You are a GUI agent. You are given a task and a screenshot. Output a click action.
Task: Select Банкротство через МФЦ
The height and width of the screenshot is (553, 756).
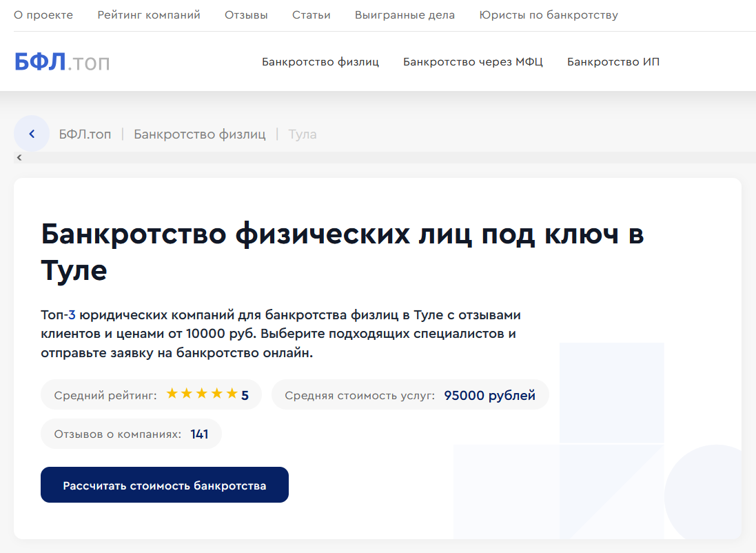click(473, 62)
